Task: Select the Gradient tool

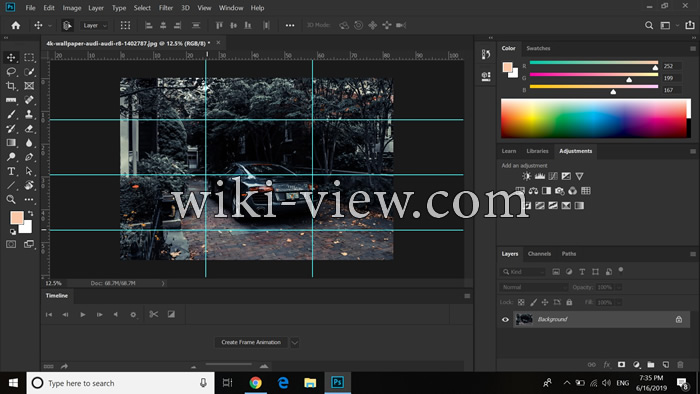Action: point(11,143)
